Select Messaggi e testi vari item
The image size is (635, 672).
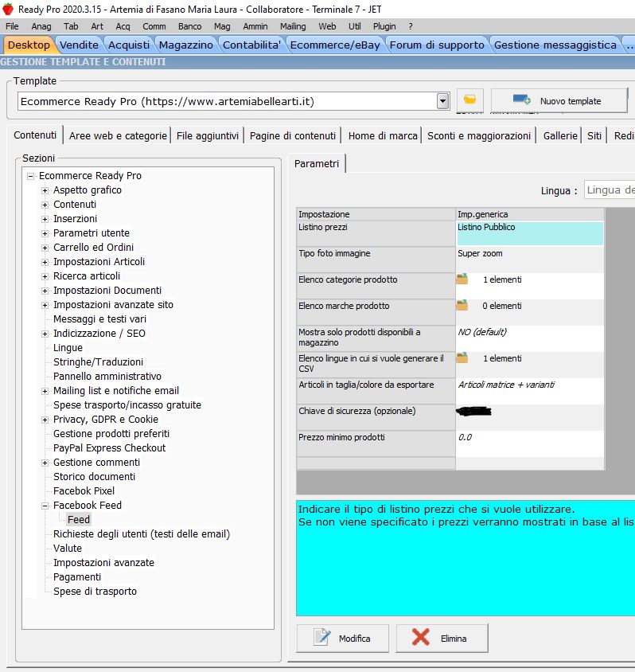99,319
